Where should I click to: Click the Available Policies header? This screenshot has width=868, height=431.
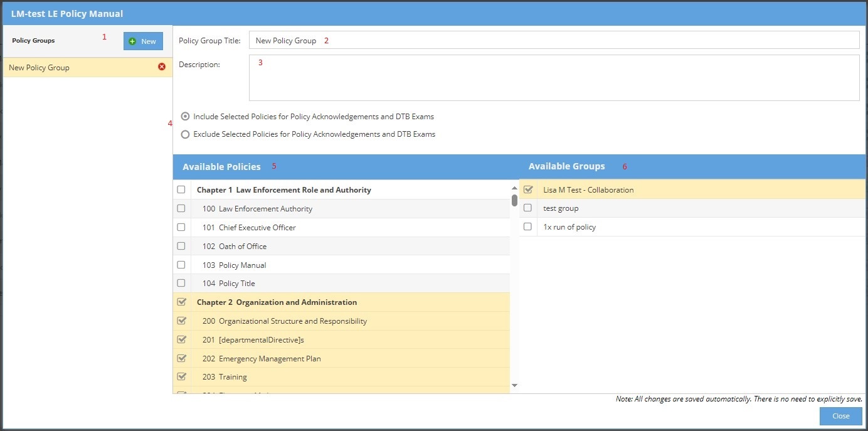point(221,166)
